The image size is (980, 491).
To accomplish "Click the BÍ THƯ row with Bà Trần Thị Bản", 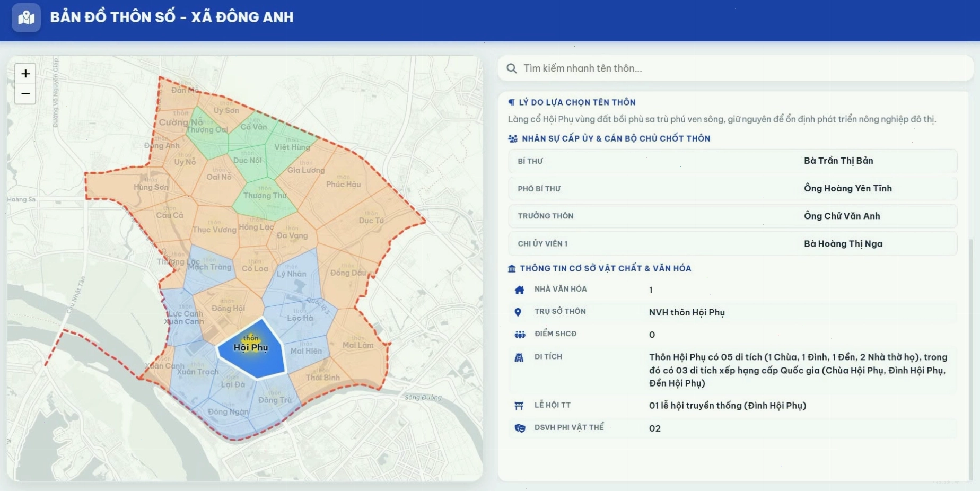I will tap(733, 161).
